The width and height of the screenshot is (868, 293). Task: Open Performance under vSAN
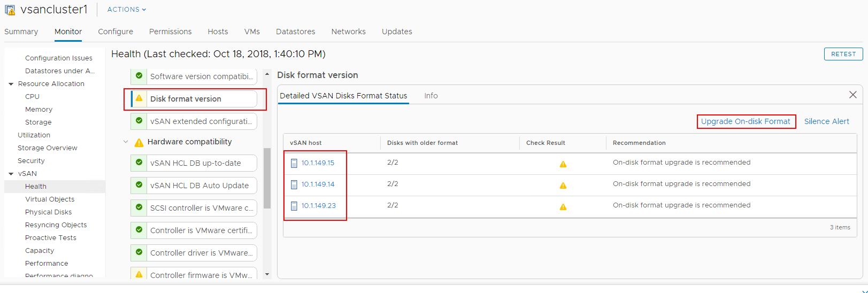tap(47, 264)
